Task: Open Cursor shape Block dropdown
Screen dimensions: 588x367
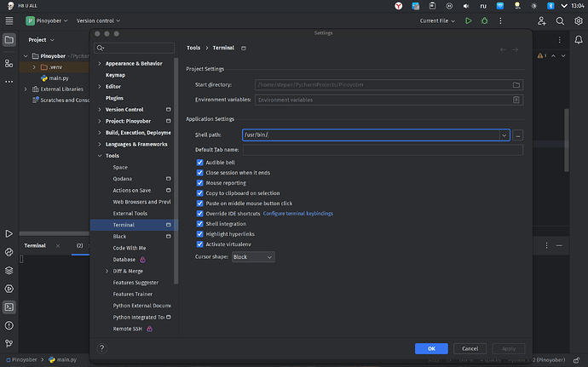Action: pyautogui.click(x=253, y=257)
